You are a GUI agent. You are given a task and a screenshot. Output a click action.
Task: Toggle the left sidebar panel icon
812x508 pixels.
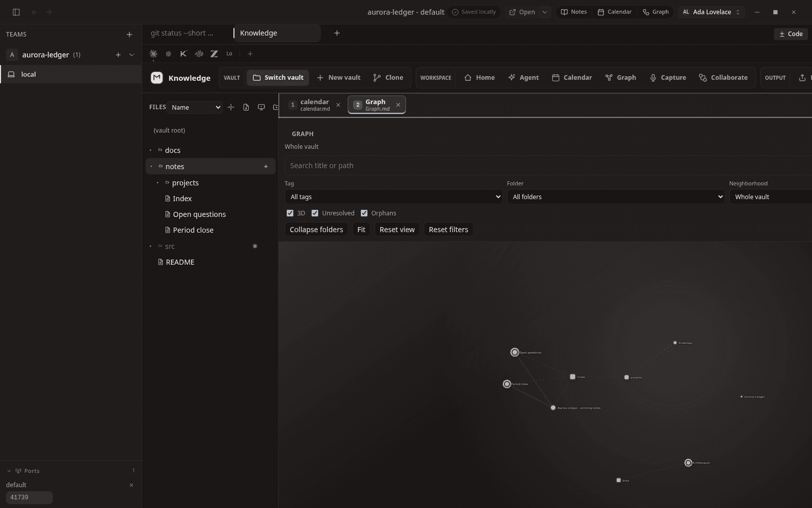coord(16,12)
